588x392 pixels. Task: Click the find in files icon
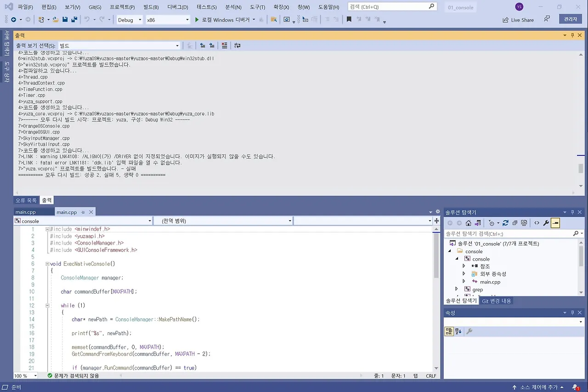pos(274,20)
